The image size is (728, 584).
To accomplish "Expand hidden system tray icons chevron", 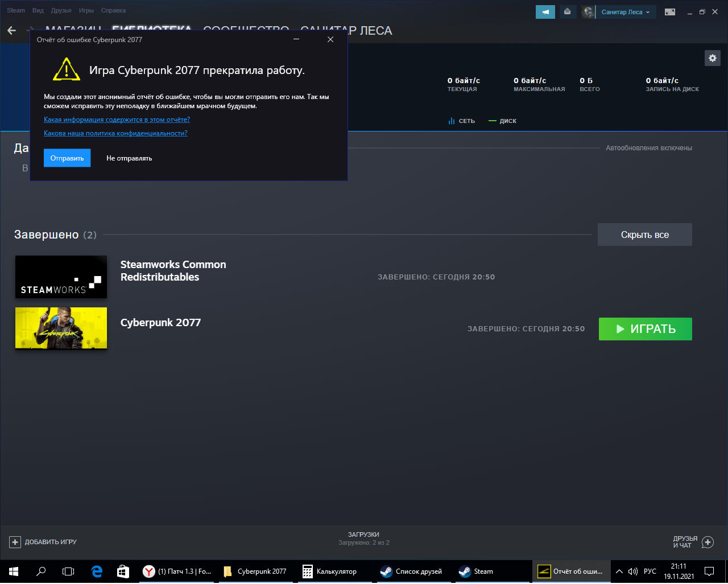I will click(x=619, y=571).
